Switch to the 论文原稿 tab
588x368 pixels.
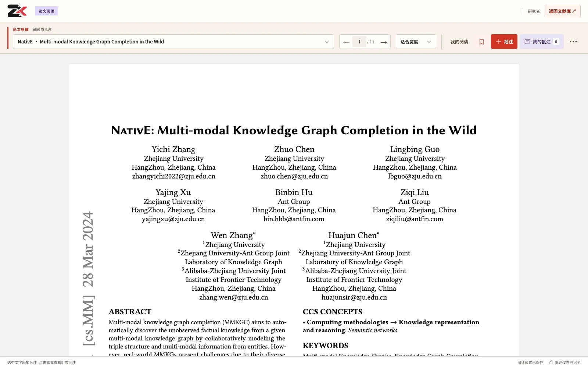point(21,29)
